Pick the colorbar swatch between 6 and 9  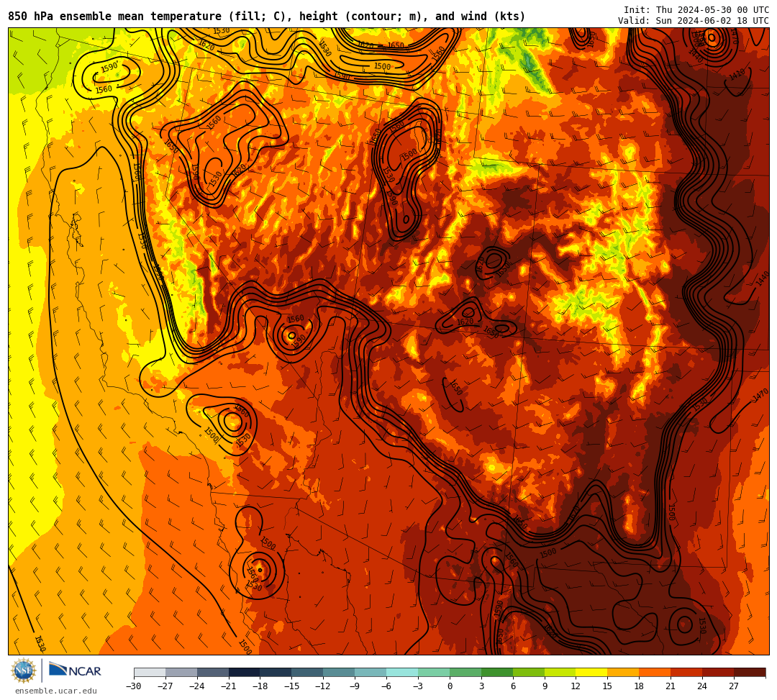click(x=529, y=672)
